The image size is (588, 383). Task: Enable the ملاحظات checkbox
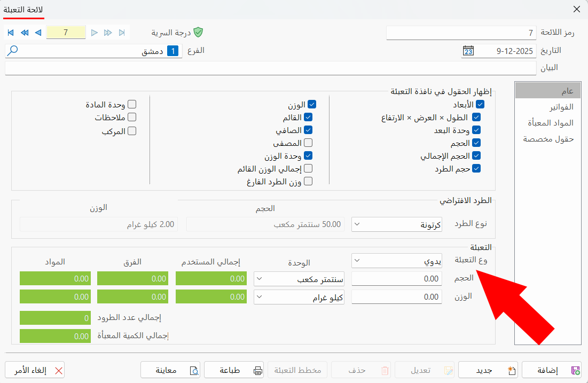click(131, 117)
